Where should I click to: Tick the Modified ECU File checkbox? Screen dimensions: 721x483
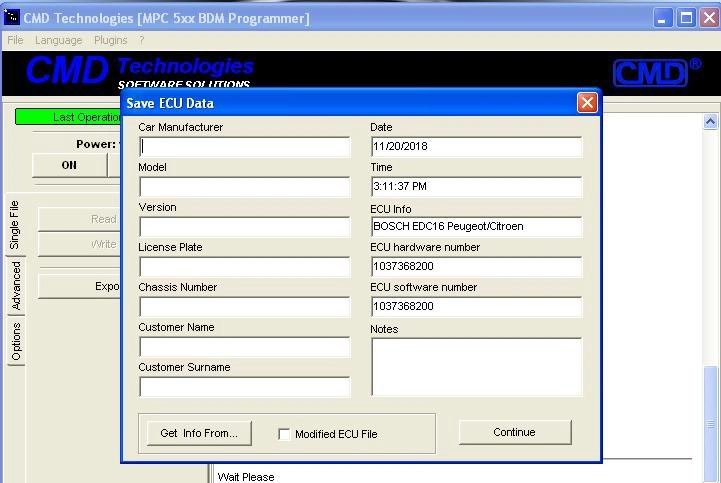point(284,434)
